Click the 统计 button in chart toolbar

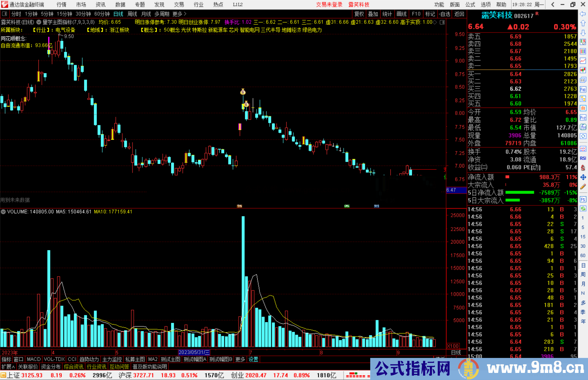tap(387, 14)
